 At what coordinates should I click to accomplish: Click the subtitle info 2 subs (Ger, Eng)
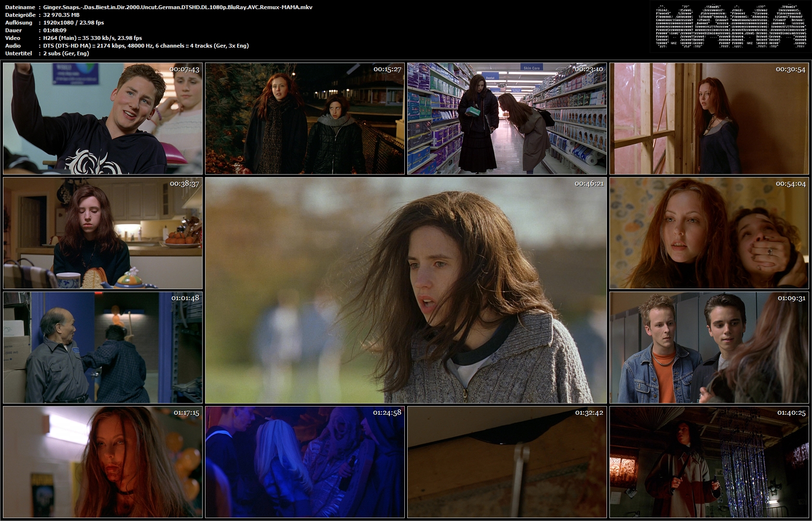[x=66, y=53]
